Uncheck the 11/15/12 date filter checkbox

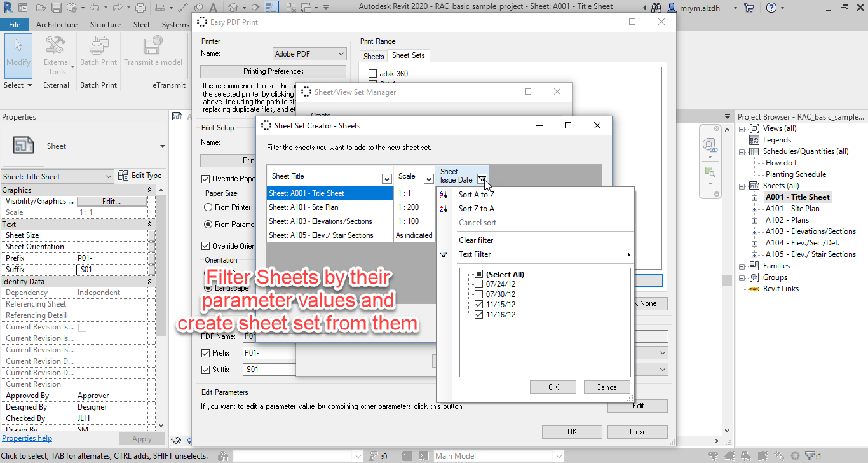point(479,305)
